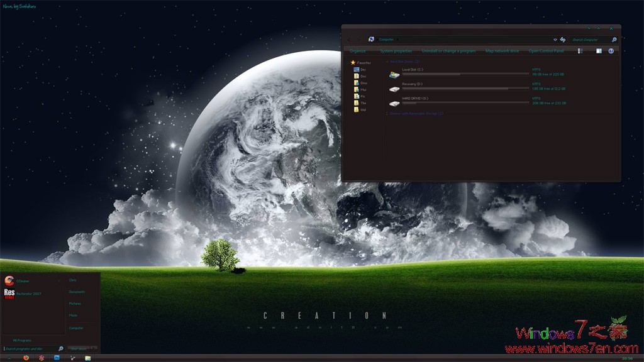Click the Organize toolbar item
Viewport: 644px width, 362px height.
click(358, 51)
